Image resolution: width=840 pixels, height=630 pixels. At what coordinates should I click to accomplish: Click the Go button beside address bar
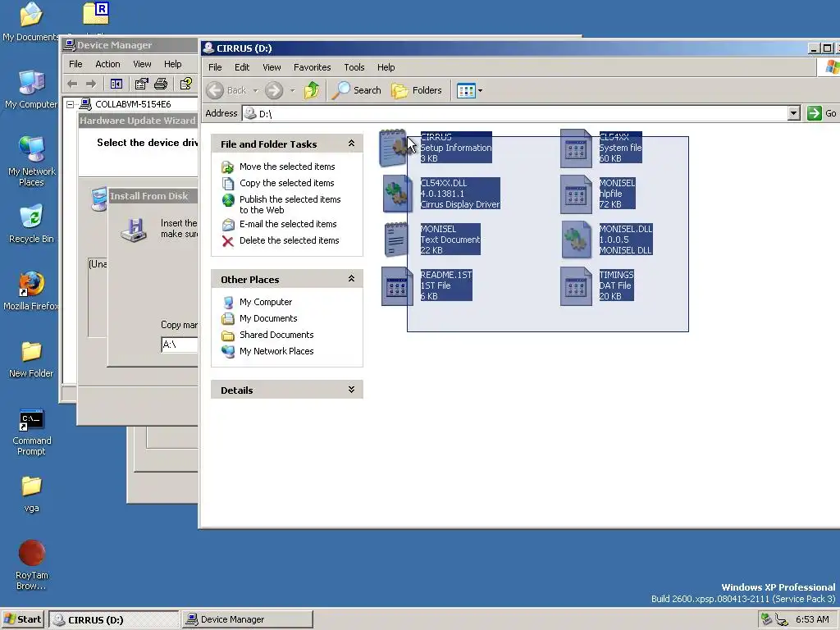coord(822,113)
